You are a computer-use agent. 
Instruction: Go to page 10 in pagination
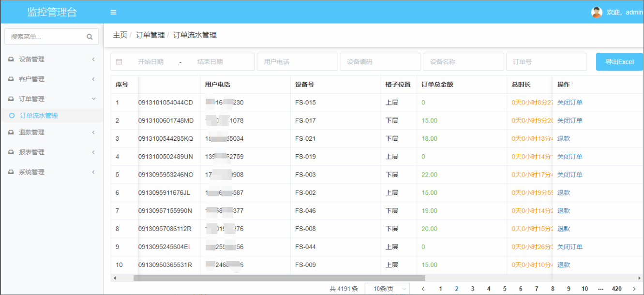pyautogui.click(x=584, y=289)
